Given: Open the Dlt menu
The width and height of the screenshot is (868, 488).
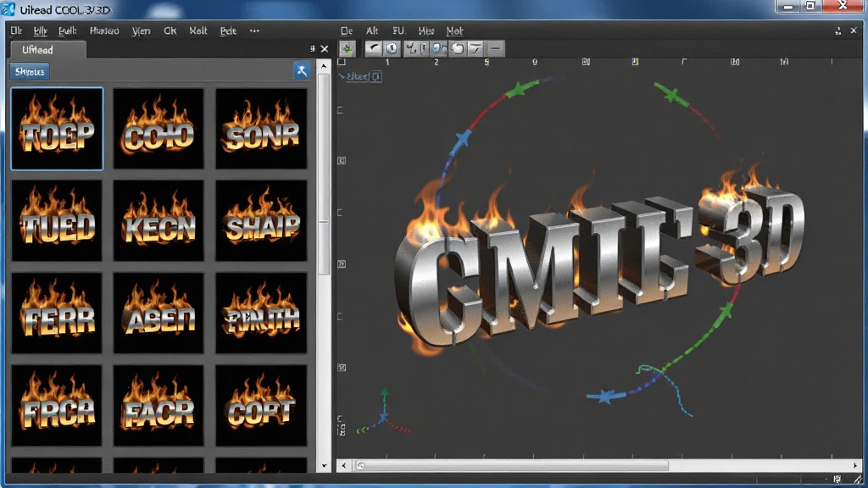Looking at the screenshot, I should click(x=16, y=31).
